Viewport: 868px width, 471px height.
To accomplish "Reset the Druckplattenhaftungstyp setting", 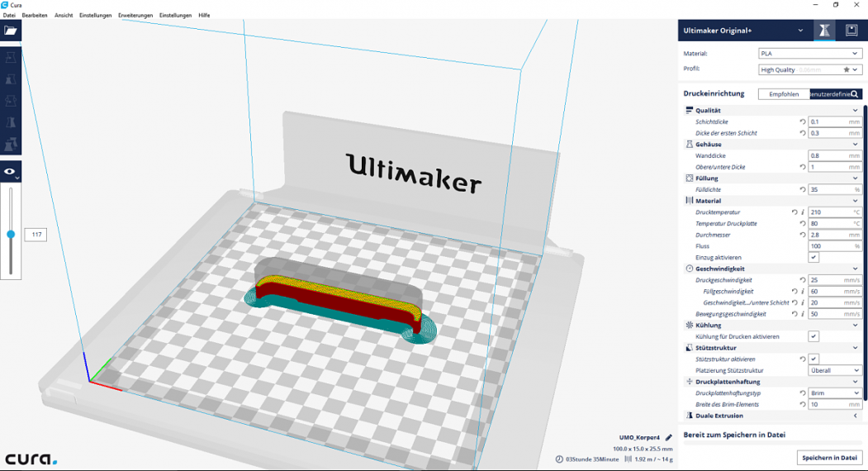I will (802, 392).
